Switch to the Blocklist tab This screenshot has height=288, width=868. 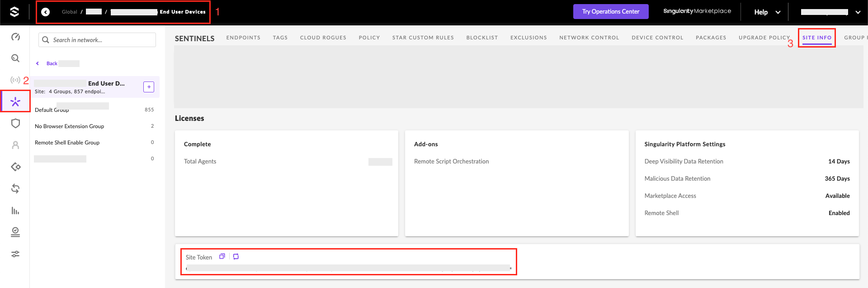[x=482, y=38]
